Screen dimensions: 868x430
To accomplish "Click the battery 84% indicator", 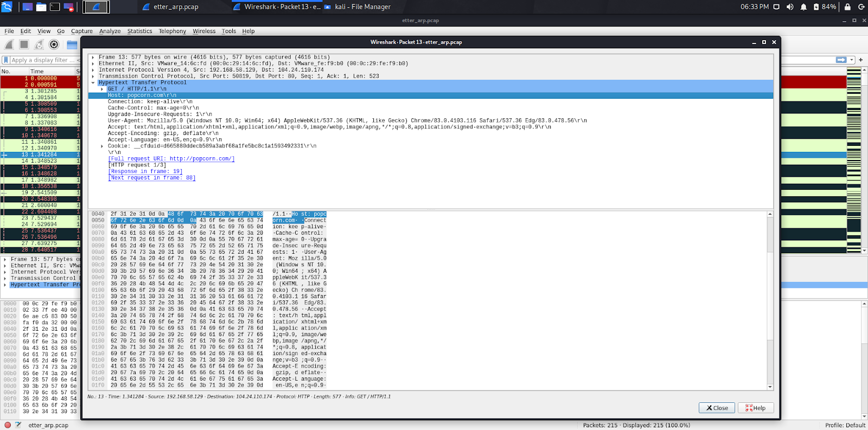I will click(x=825, y=7).
